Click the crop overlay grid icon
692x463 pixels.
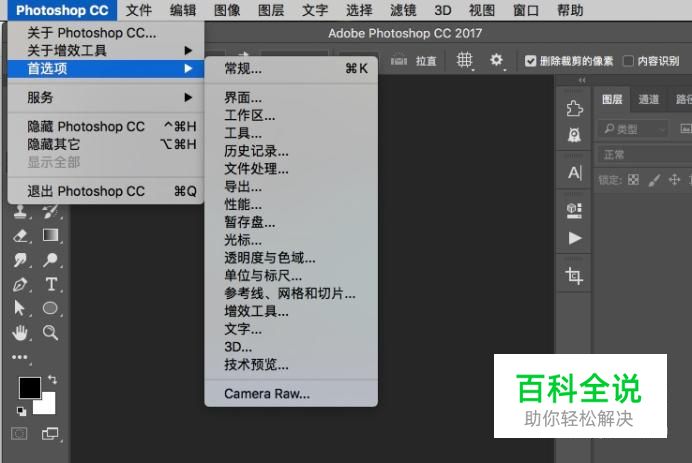464,60
